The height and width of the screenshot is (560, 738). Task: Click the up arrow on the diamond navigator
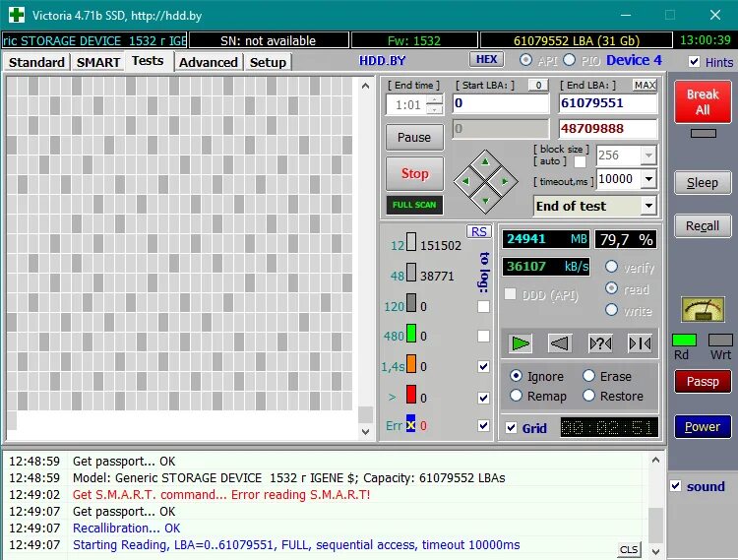click(x=485, y=162)
